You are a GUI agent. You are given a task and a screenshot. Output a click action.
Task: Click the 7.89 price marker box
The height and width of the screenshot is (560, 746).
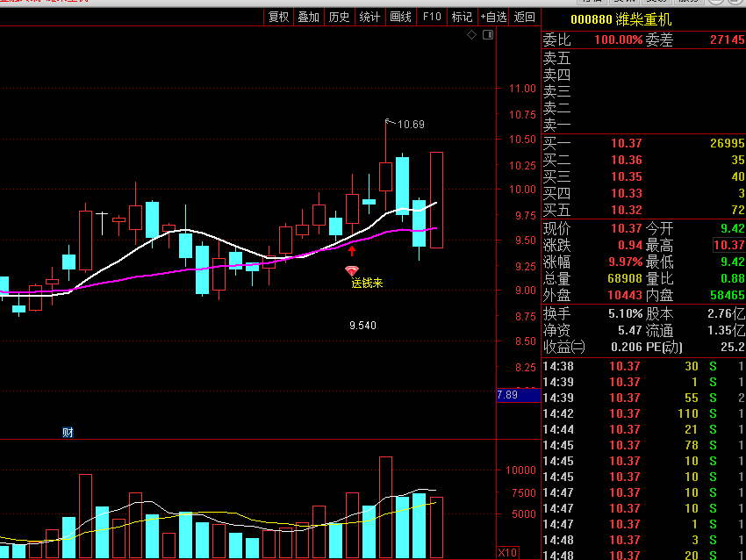(518, 395)
